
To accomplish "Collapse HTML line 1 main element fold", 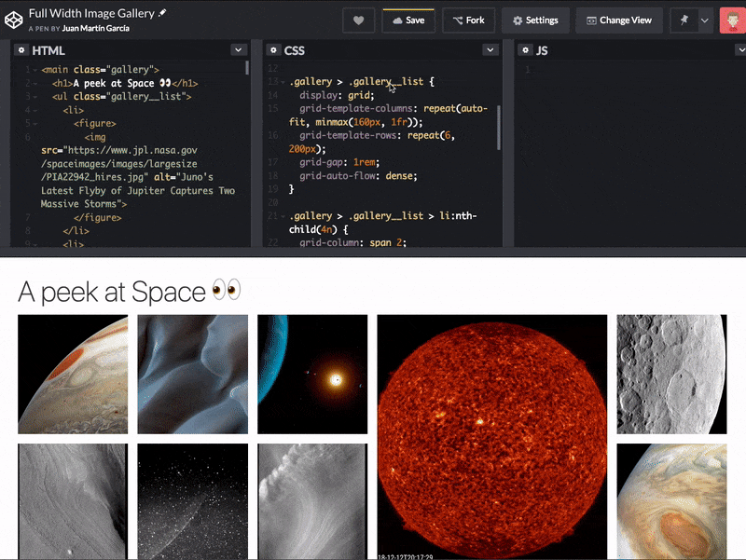I will 35,70.
